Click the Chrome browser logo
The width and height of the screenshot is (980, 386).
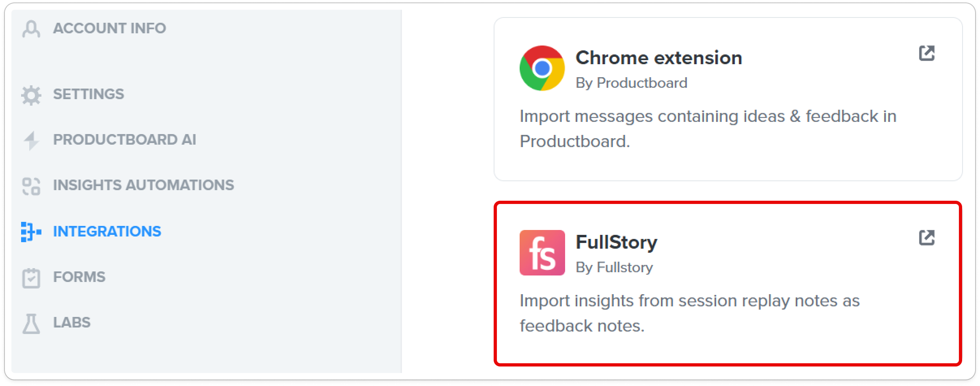coord(542,68)
